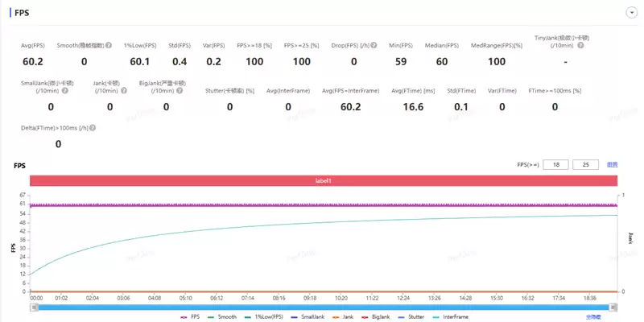Screen dimensions: 644x322
Task: Click help icon next to Delta(FTime)>100ms
Action: (x=93, y=127)
